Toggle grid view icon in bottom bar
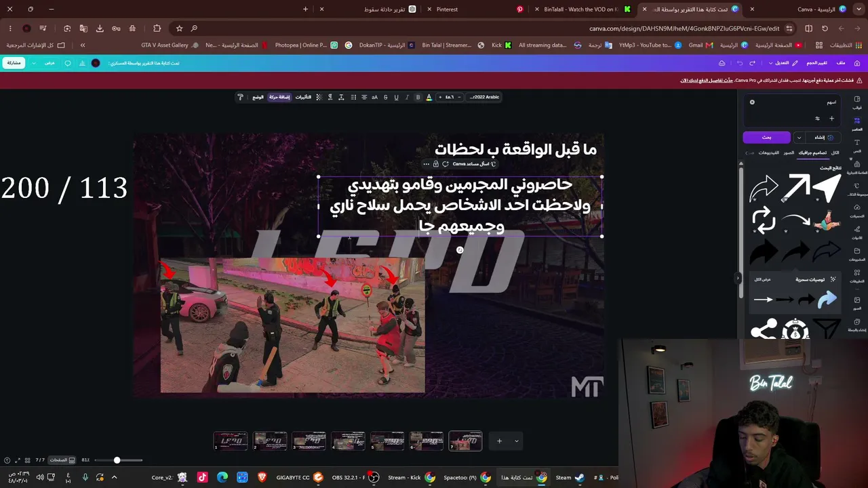868x488 pixels. 29,460
